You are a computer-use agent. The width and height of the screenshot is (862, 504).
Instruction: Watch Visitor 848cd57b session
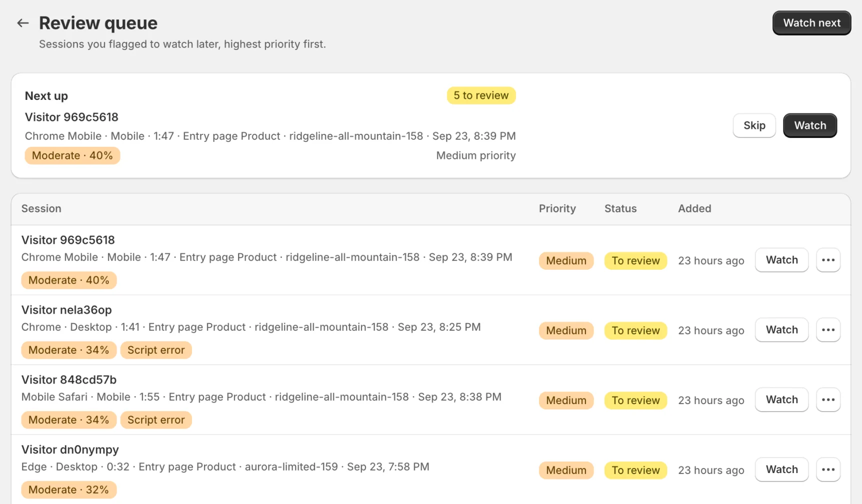pyautogui.click(x=781, y=400)
